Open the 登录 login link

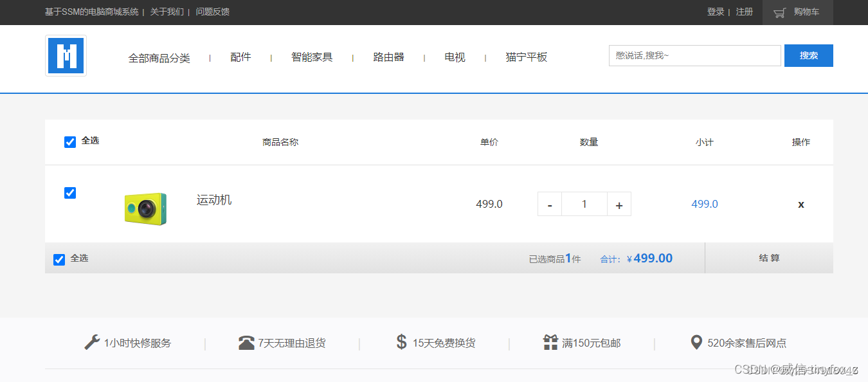pos(715,12)
